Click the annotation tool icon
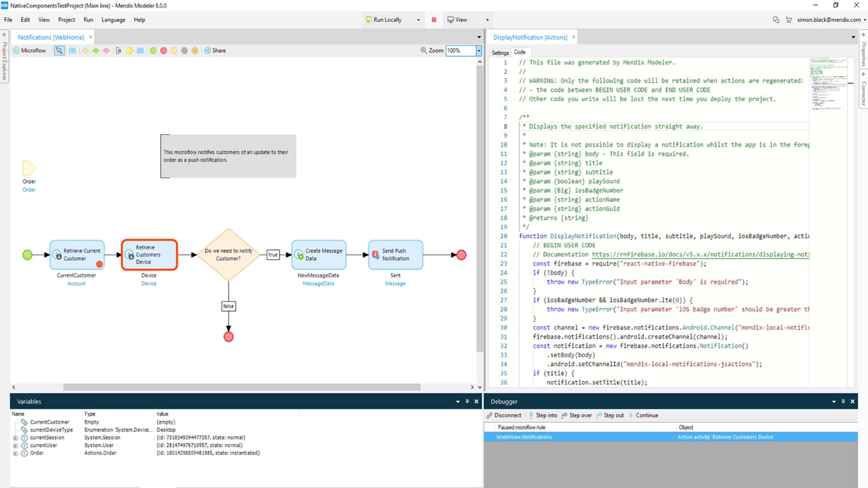The height and width of the screenshot is (488, 868). (x=119, y=51)
